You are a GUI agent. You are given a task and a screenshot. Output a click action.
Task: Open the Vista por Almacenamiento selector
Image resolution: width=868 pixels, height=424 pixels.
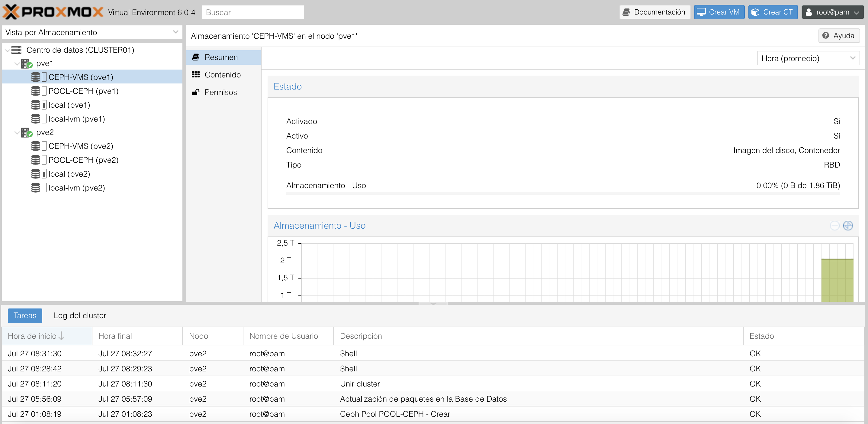click(91, 32)
